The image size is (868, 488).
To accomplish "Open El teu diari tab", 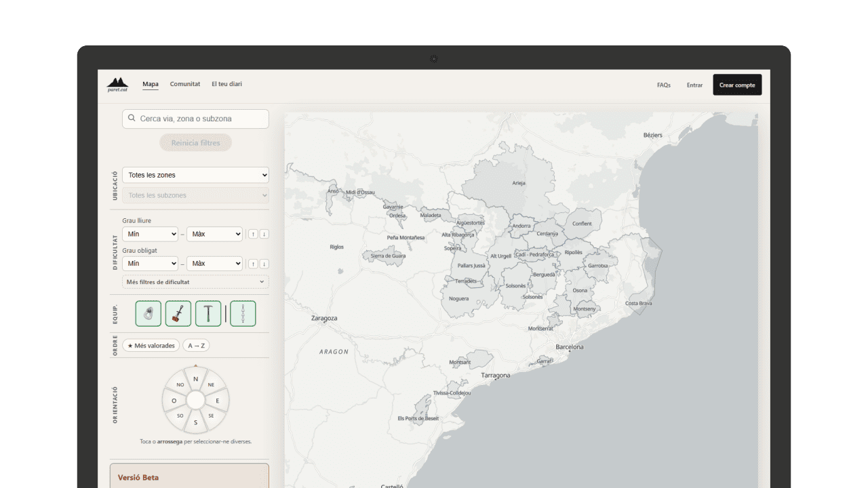I will (x=226, y=84).
